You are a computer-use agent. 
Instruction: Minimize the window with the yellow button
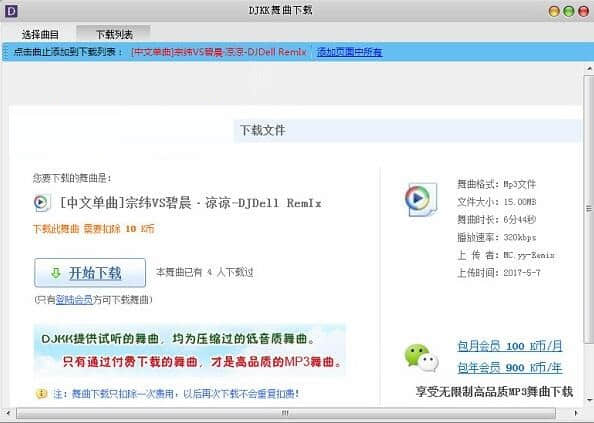554,11
